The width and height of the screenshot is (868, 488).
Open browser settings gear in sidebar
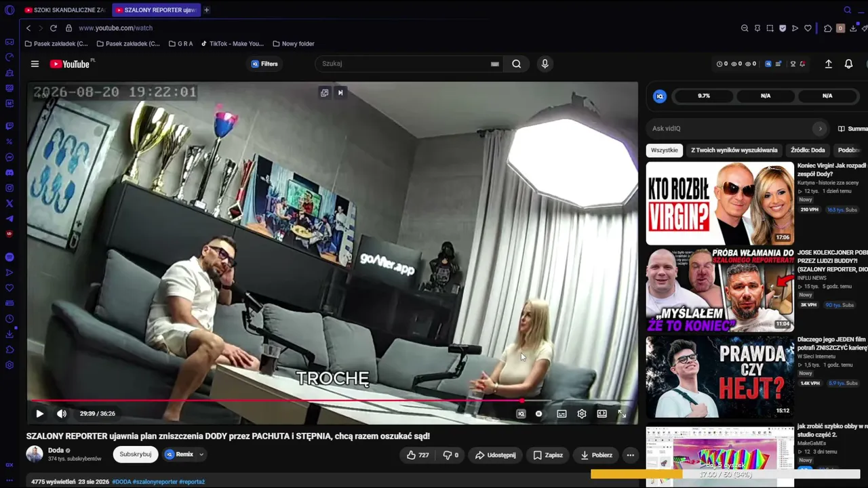pos(9,365)
